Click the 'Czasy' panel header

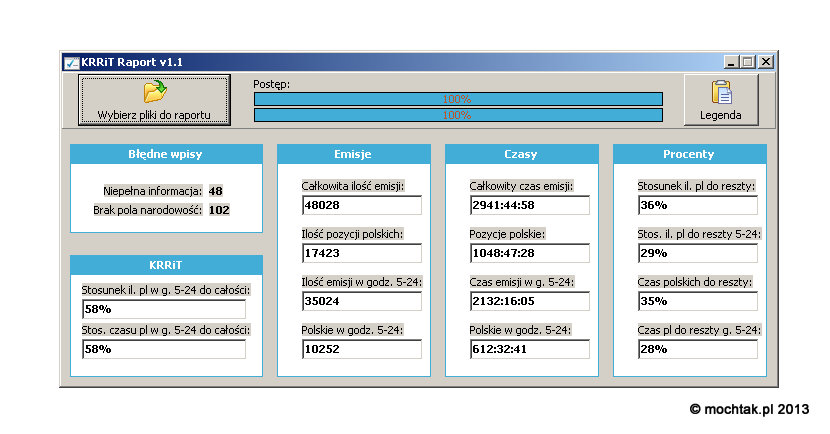(521, 154)
